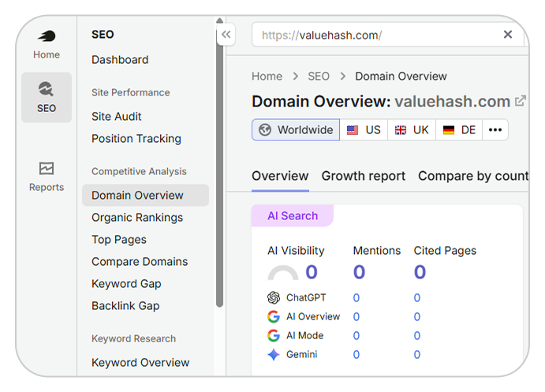Click the Cited Pages column label
545x392 pixels.
[x=445, y=251]
